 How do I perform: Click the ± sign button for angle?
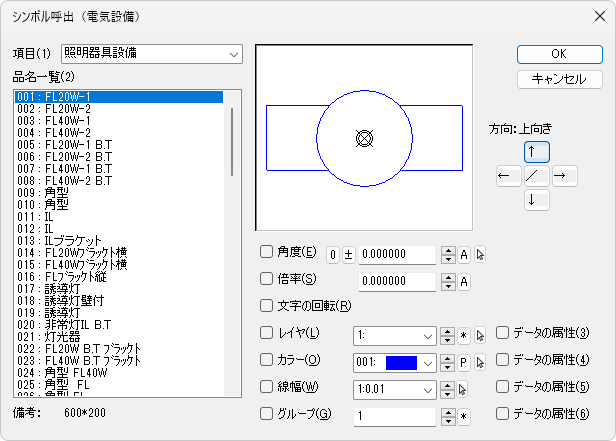point(349,254)
